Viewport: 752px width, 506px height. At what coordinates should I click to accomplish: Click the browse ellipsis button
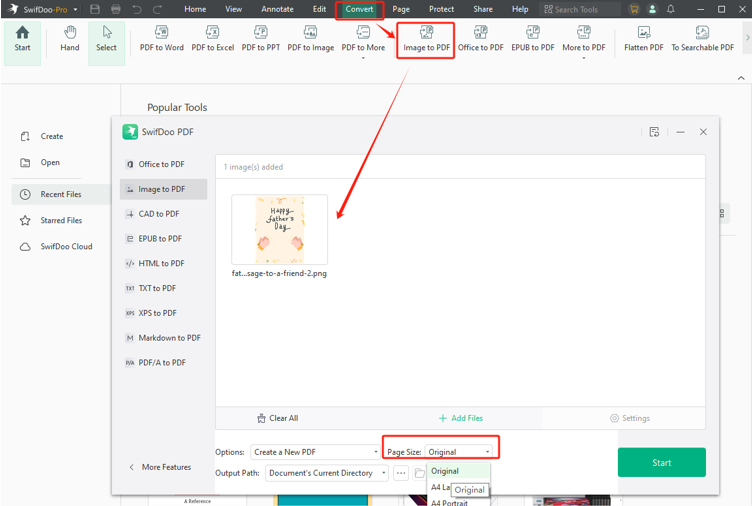[x=401, y=473]
